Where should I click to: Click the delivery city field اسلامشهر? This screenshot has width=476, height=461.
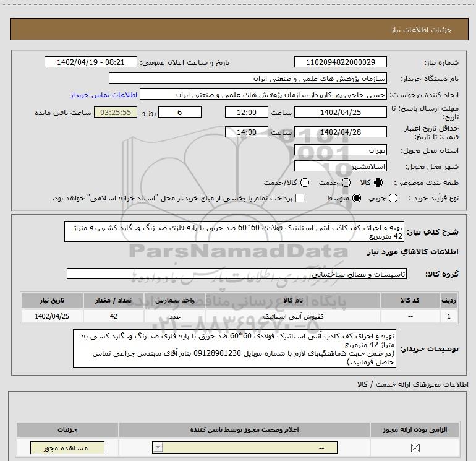click(340, 166)
